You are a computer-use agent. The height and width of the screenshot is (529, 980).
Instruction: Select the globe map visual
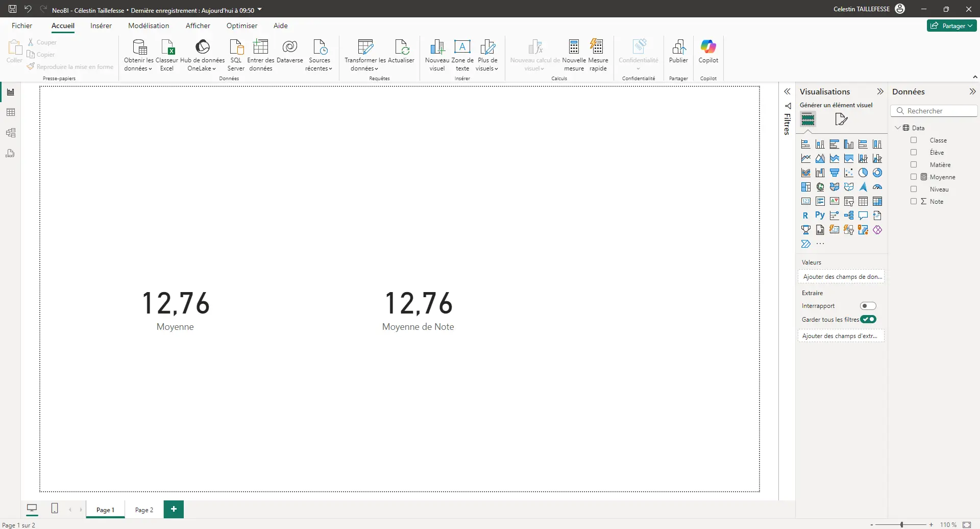click(820, 187)
